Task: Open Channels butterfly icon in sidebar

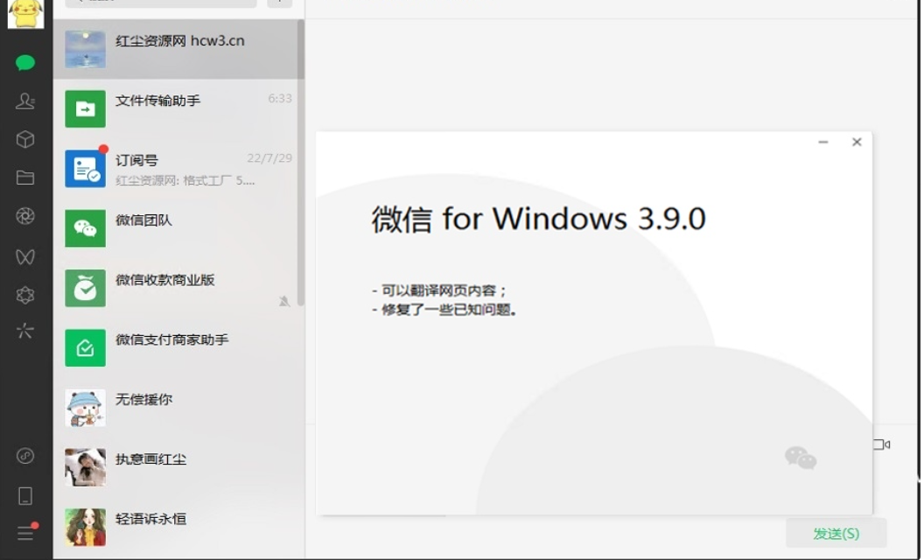Action: tap(25, 256)
